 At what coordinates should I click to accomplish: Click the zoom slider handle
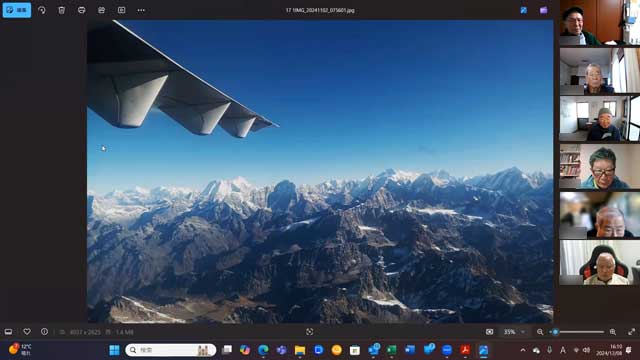555,332
